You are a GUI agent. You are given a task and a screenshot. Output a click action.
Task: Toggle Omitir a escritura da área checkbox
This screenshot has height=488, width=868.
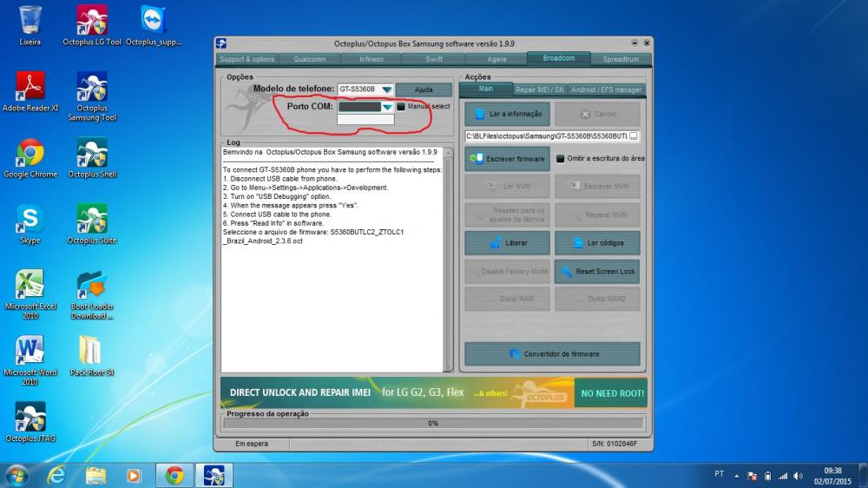560,158
